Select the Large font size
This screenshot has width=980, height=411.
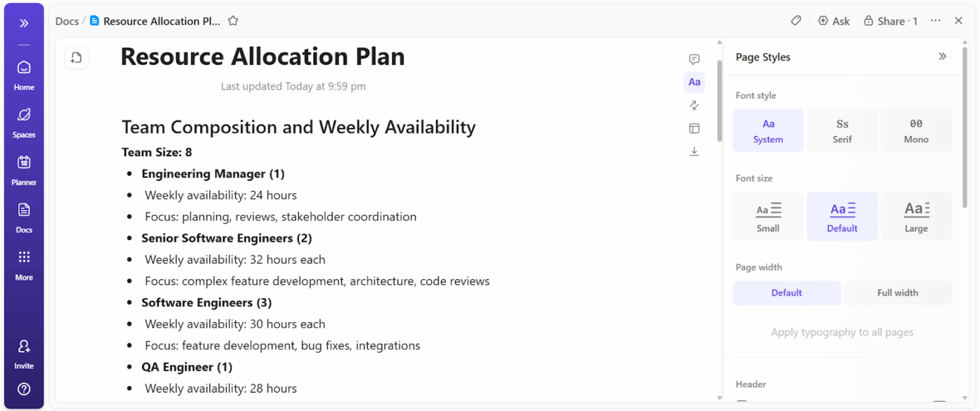(x=916, y=216)
